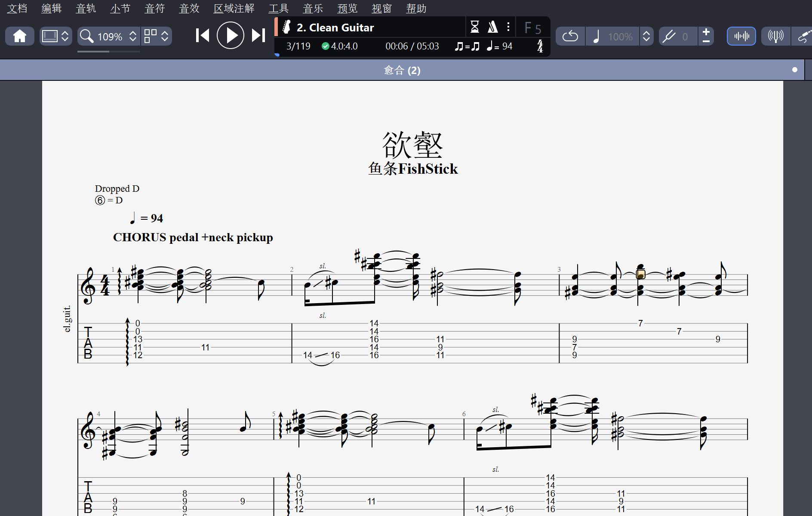Open the 音乐 menu
Image resolution: width=812 pixels, height=516 pixels.
pos(313,9)
